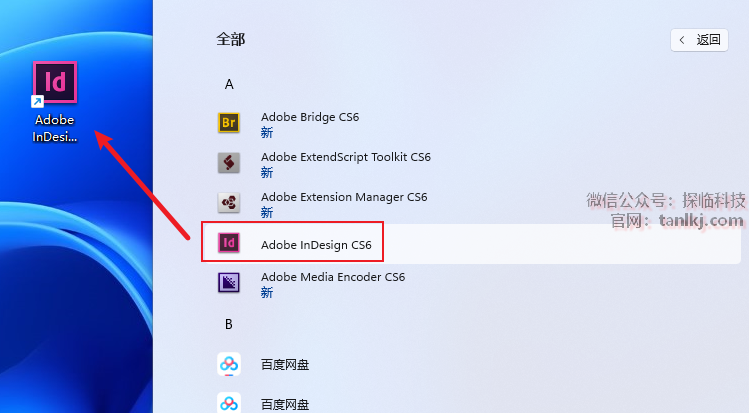The height and width of the screenshot is (413, 749).
Task: Click the Extension Manager CS6 icon
Action: click(229, 203)
